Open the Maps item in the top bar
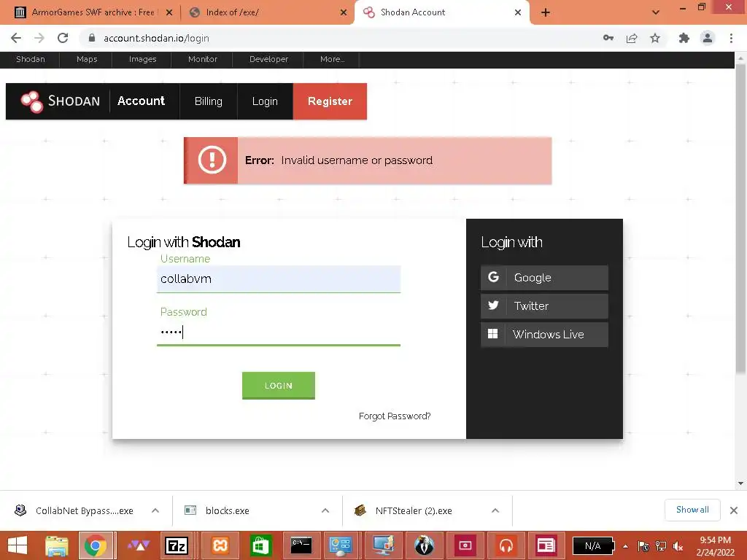747x560 pixels. click(x=87, y=60)
